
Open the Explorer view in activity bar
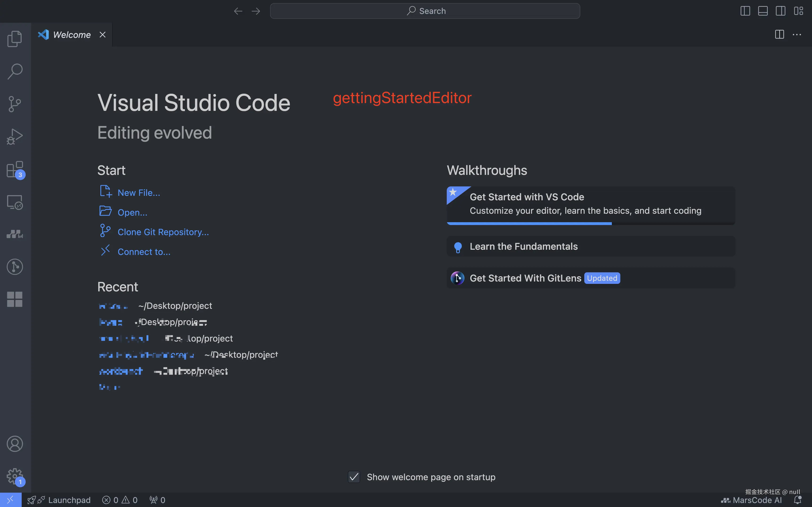(x=15, y=39)
